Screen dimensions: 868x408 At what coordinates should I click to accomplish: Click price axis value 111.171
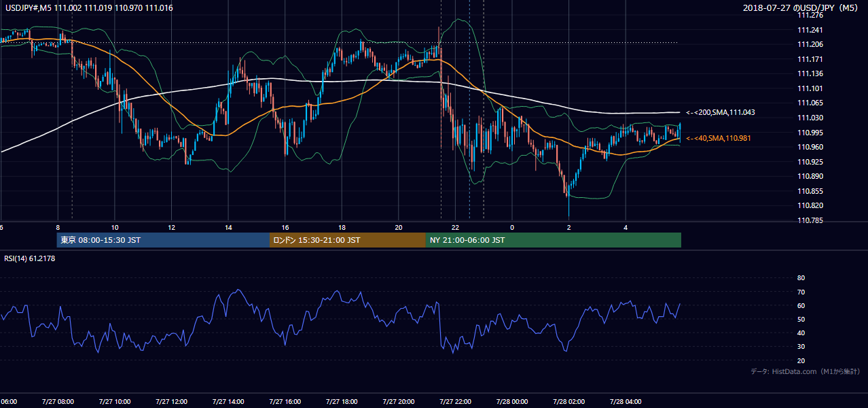[810, 59]
